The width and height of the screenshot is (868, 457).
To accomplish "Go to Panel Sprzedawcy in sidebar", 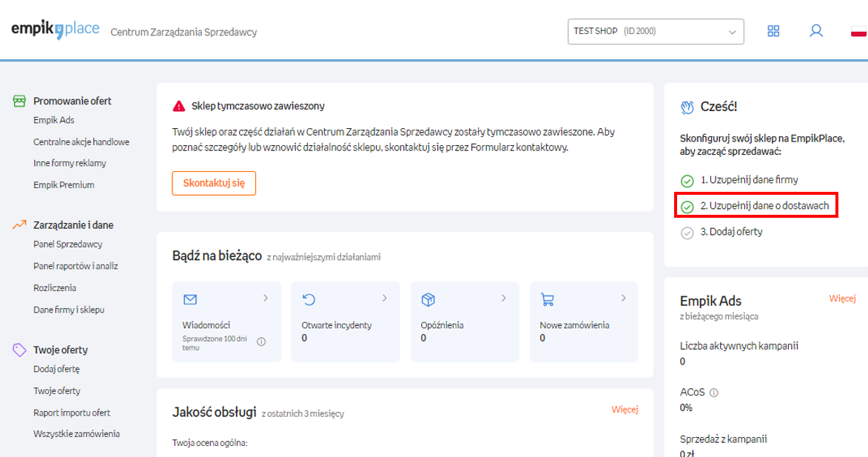I will [68, 244].
